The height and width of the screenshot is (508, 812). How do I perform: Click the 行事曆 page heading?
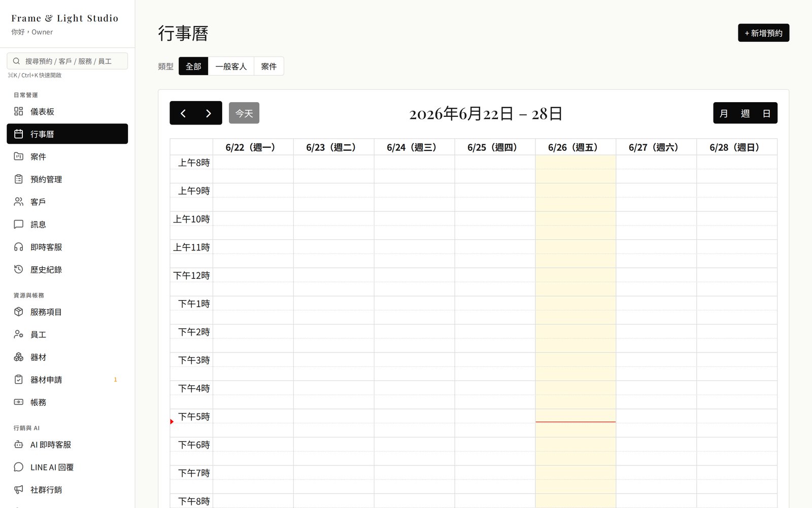183,34
